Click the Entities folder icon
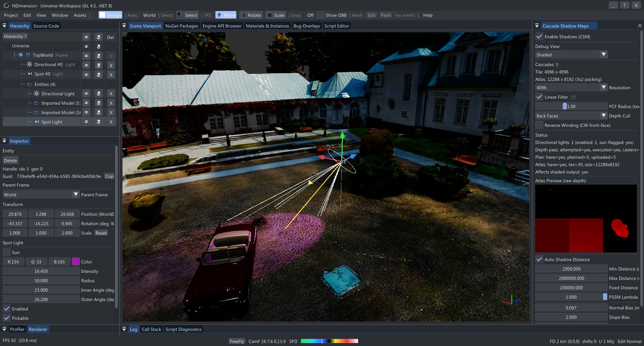The height and width of the screenshot is (346, 644). tap(29, 84)
